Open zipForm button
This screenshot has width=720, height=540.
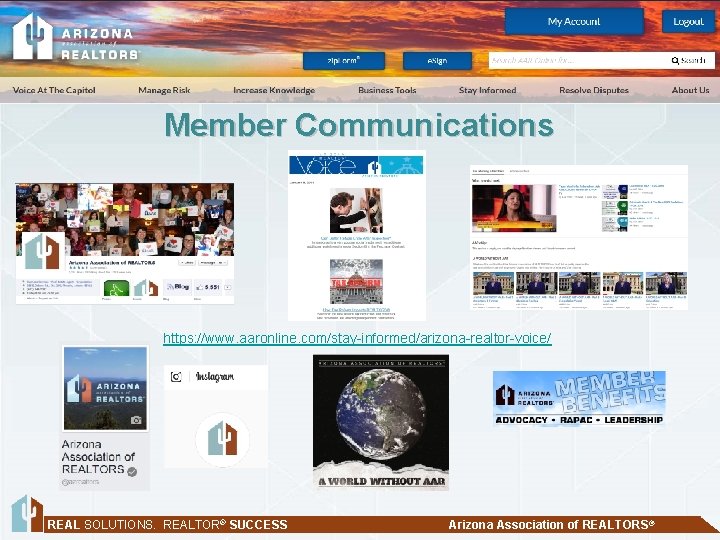(343, 61)
